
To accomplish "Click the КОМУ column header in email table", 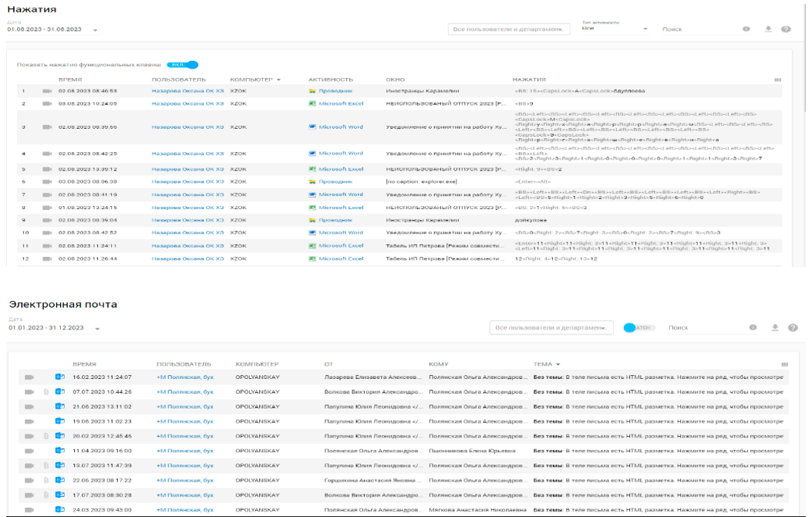I will coord(438,364).
